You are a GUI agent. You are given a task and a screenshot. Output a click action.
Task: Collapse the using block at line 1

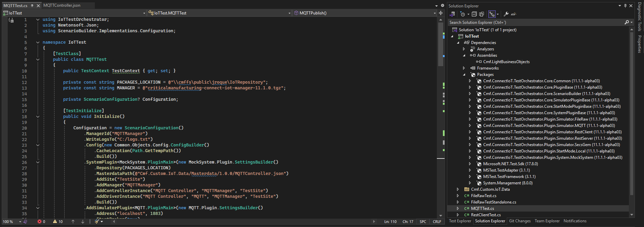coord(38,20)
